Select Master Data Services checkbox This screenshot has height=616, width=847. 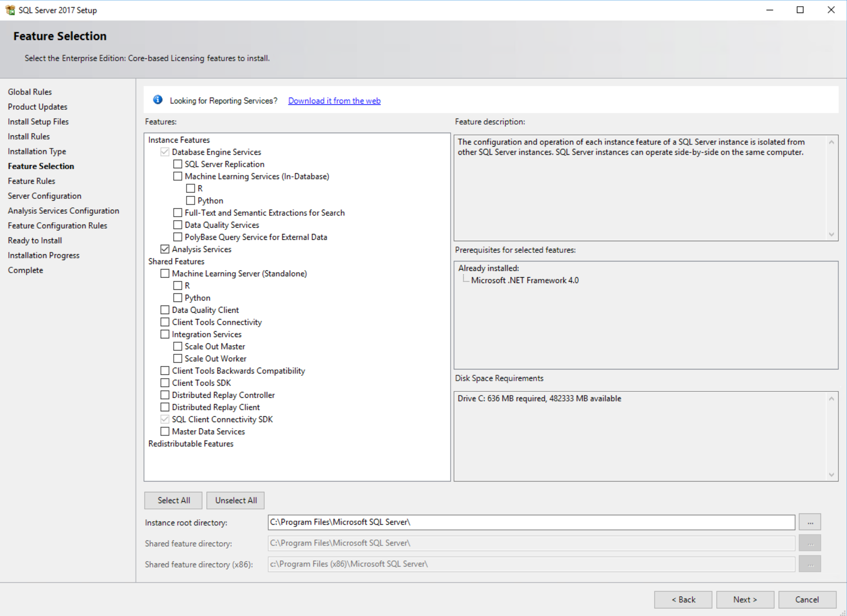click(x=165, y=432)
